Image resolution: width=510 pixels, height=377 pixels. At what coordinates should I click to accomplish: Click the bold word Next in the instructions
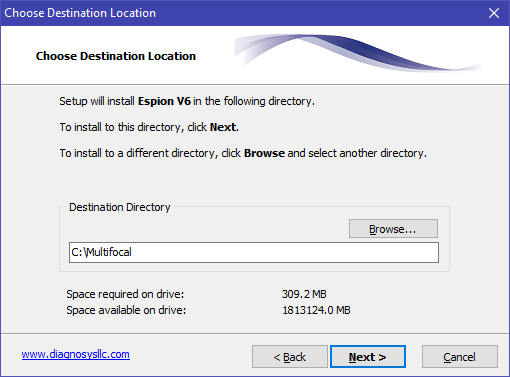click(x=223, y=127)
